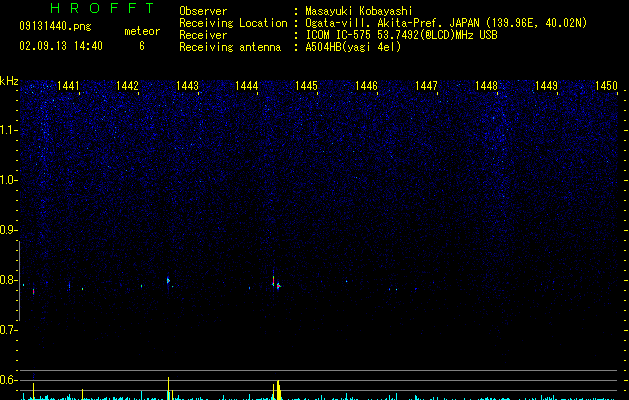Viewport: 629px width, 400px height.
Task: Click the A504HB(yagi 4el) antenna text
Action: pos(353,47)
